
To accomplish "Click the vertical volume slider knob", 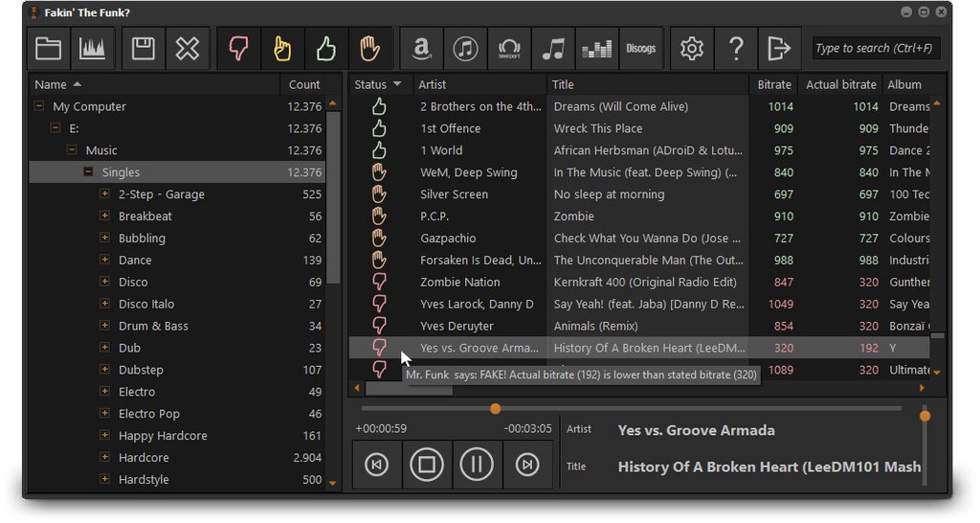I will point(925,416).
